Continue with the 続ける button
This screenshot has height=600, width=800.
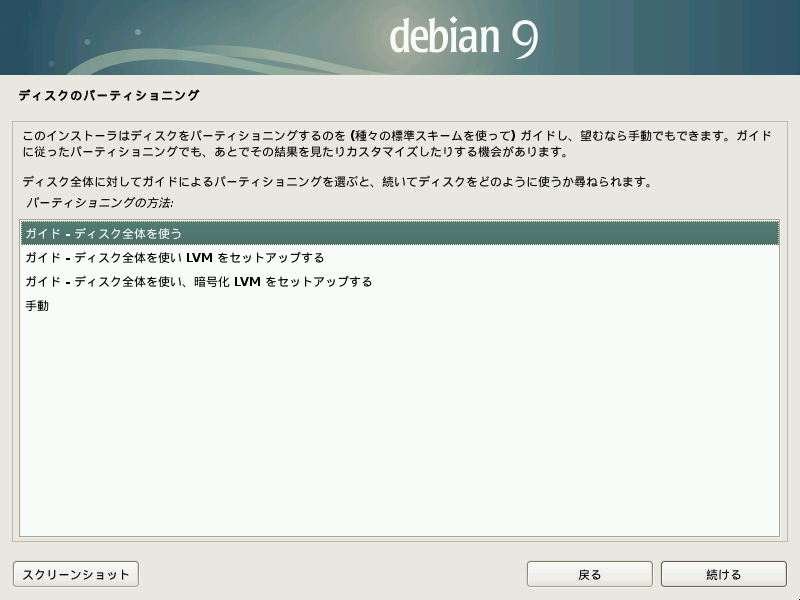[723, 575]
